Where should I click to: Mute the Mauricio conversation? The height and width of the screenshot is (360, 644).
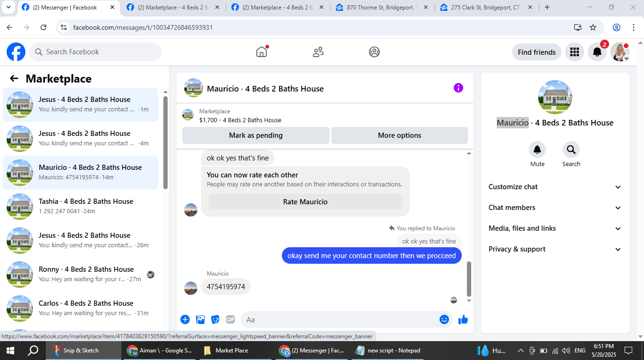[537, 150]
